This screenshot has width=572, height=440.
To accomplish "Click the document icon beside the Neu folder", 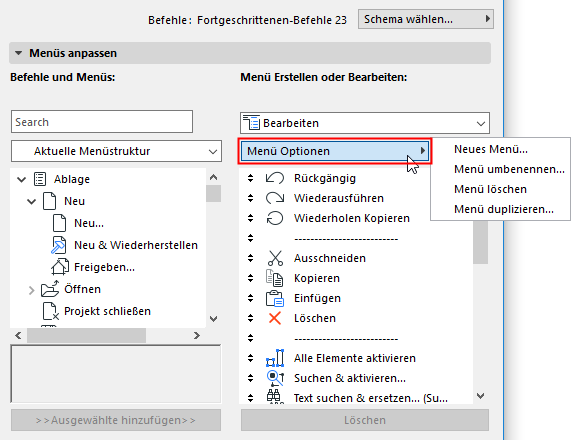I will [49, 201].
